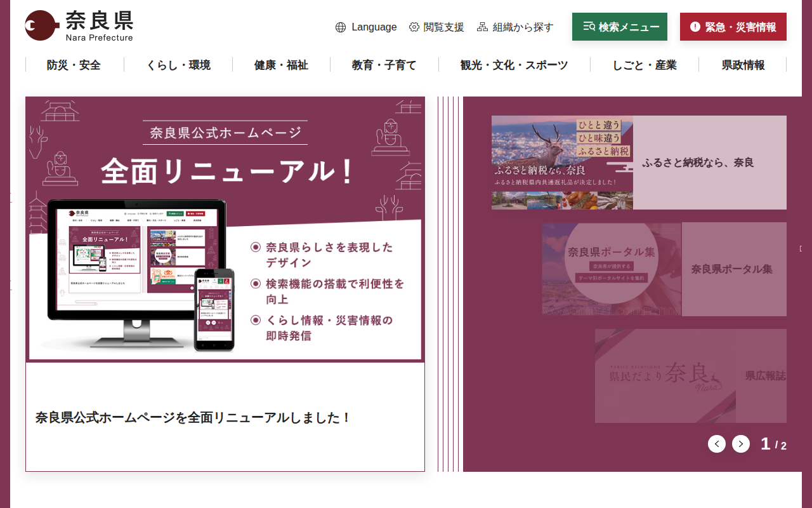812x508 pixels.
Task: Advance to next slide with right arrow
Action: click(x=741, y=444)
